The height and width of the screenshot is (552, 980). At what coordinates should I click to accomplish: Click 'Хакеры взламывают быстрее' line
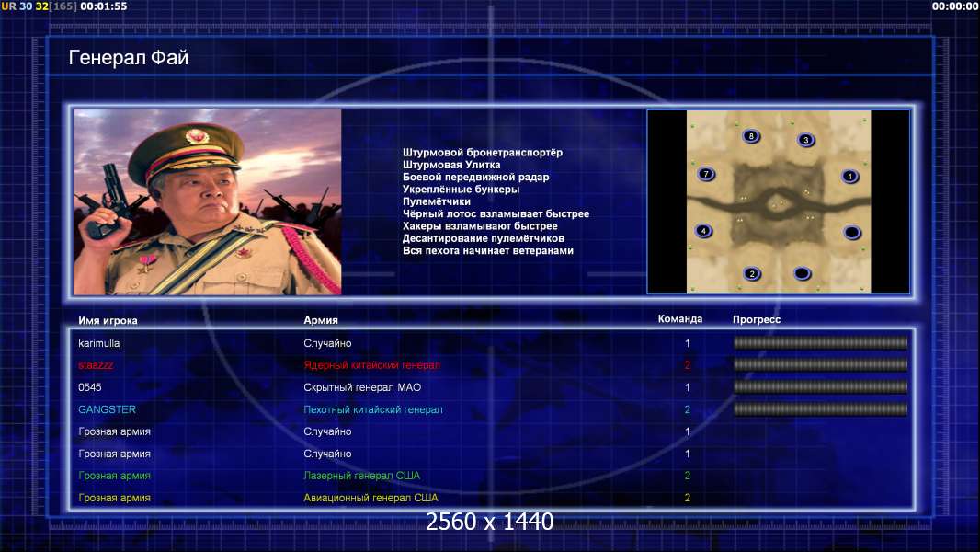click(480, 225)
